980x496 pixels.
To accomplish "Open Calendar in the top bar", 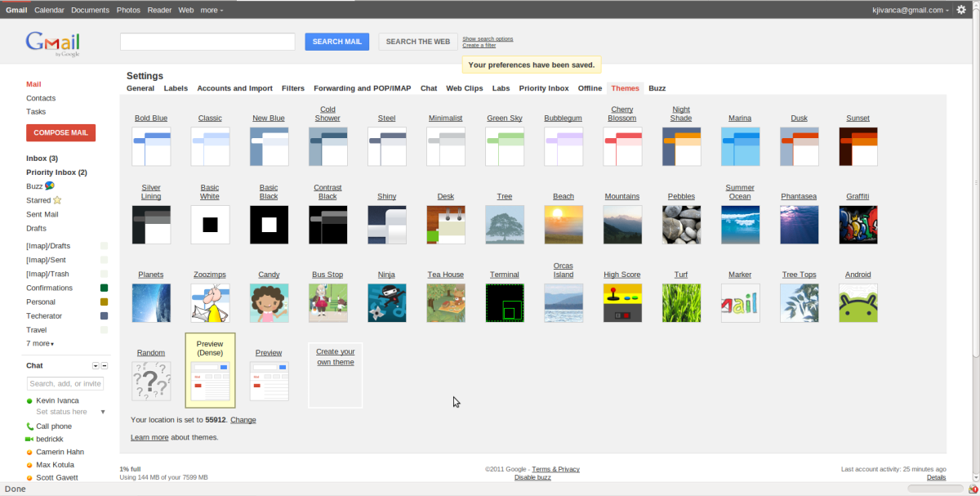I will (x=49, y=10).
